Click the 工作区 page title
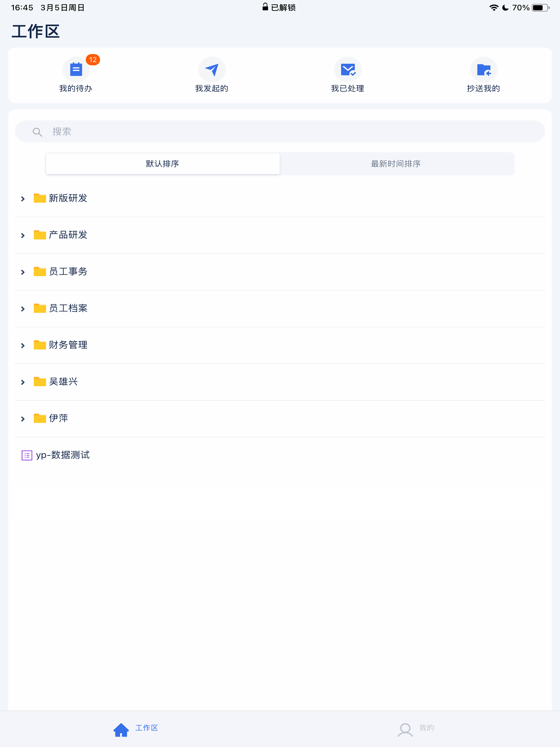 (36, 31)
